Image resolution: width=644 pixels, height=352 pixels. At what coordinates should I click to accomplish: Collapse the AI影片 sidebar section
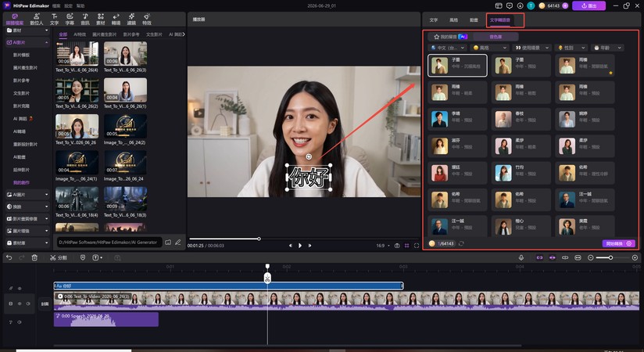click(27, 42)
